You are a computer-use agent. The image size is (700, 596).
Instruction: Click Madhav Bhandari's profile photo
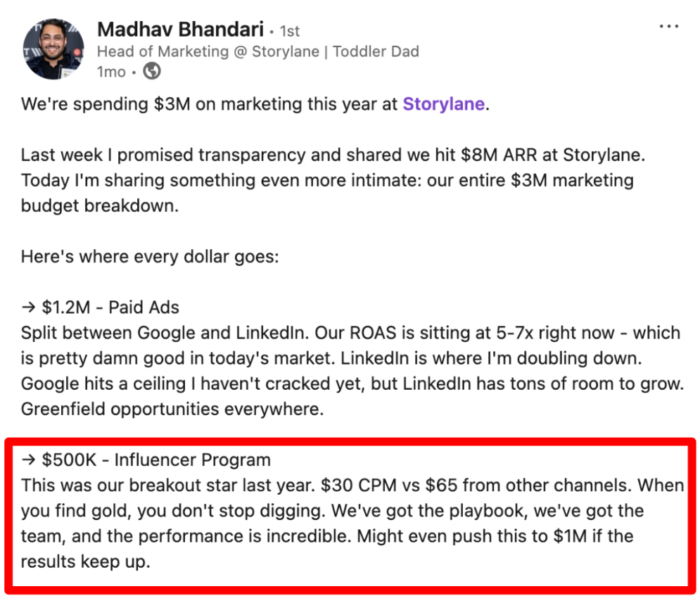[x=53, y=49]
